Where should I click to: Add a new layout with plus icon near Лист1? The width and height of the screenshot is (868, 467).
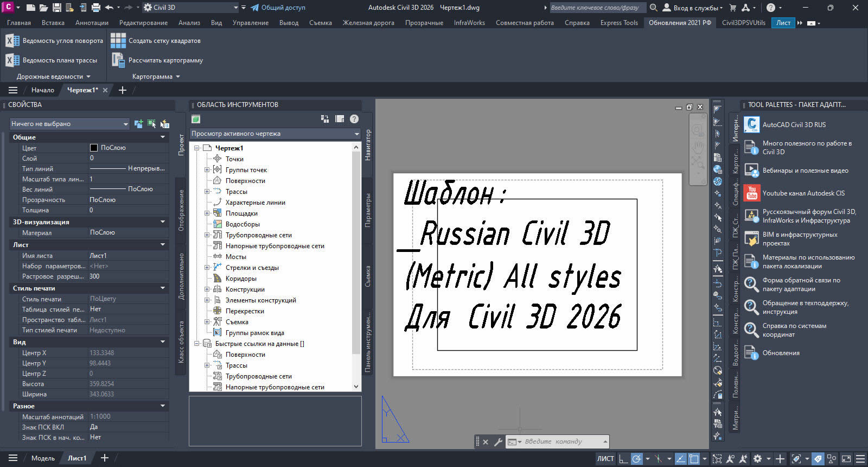point(105,458)
